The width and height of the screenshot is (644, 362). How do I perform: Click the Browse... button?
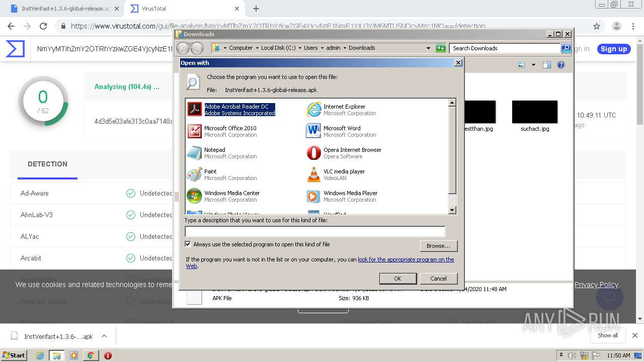point(438,246)
